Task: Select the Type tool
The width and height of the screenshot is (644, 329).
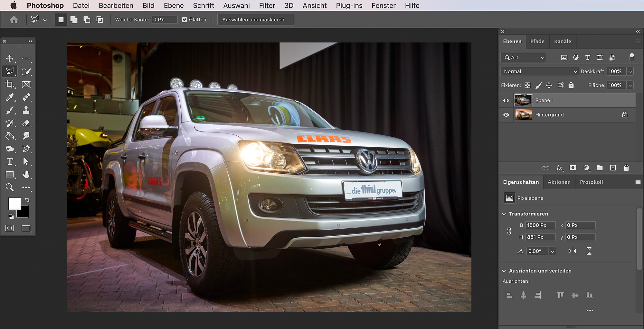Action: click(x=10, y=161)
